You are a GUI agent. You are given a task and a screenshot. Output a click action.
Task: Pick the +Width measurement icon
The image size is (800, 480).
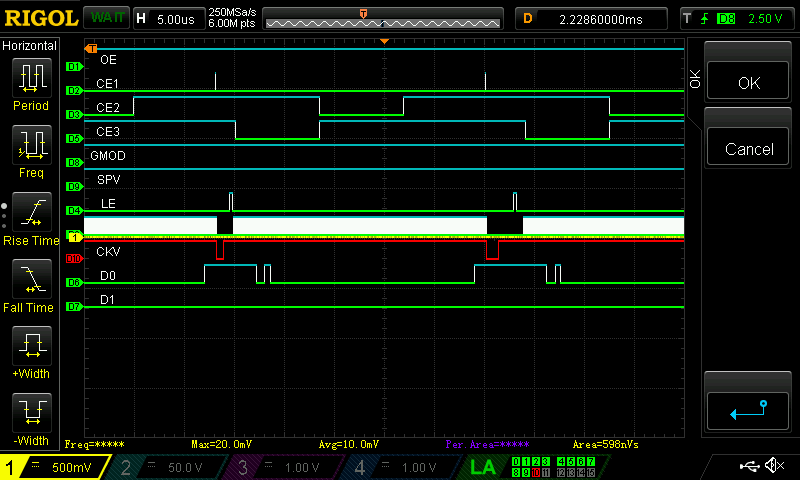tap(30, 348)
